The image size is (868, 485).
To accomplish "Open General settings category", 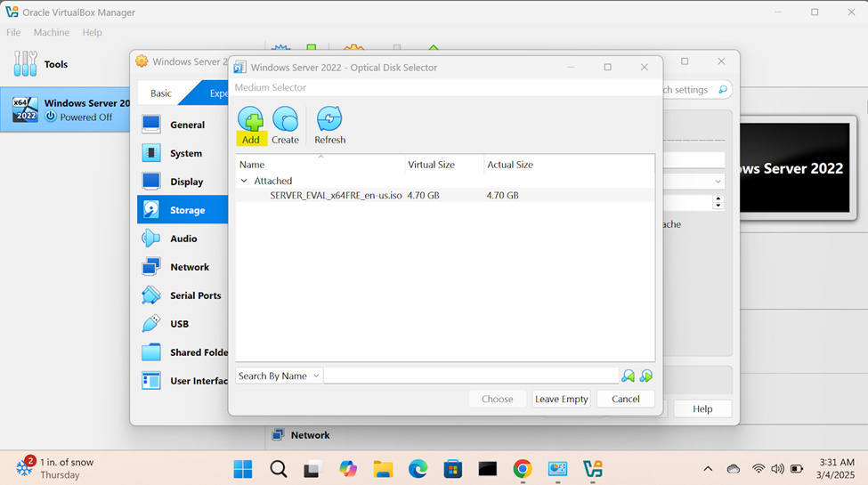I will [x=183, y=125].
